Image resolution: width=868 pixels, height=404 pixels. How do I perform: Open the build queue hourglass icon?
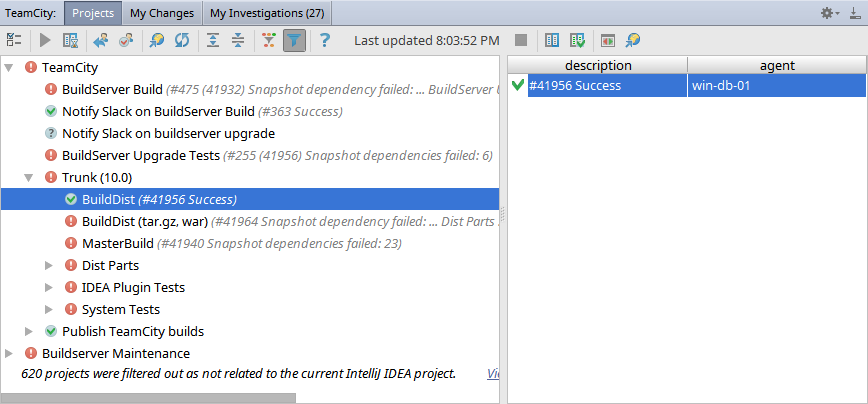point(70,40)
